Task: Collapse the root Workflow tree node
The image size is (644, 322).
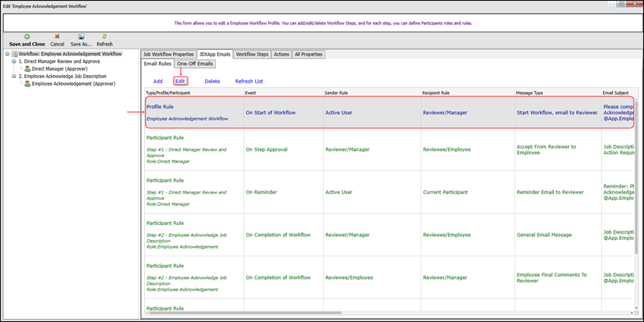Action: [7, 54]
